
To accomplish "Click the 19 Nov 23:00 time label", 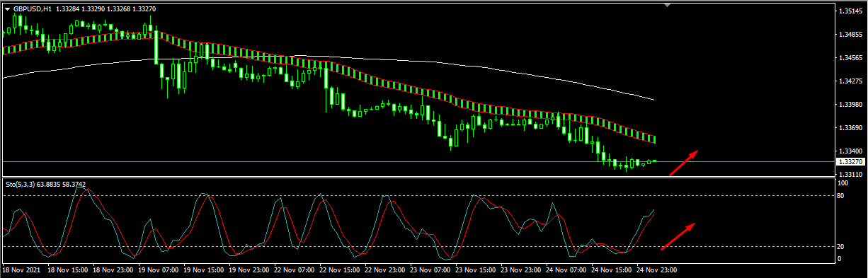I will point(249,270).
